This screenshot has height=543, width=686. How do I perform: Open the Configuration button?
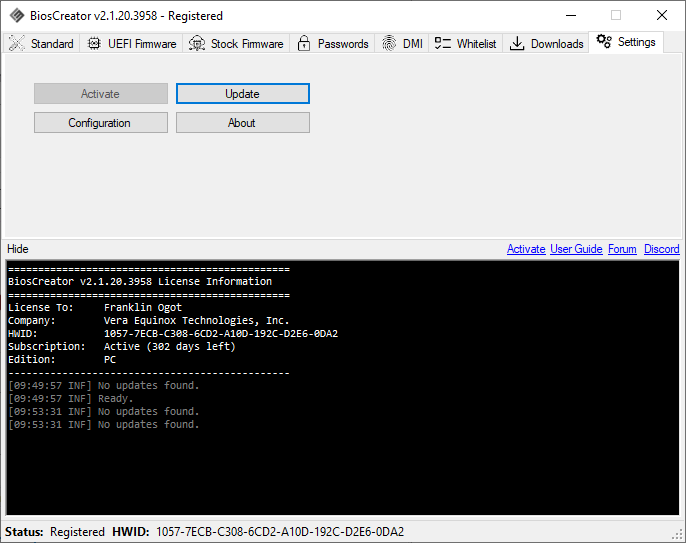coord(101,123)
